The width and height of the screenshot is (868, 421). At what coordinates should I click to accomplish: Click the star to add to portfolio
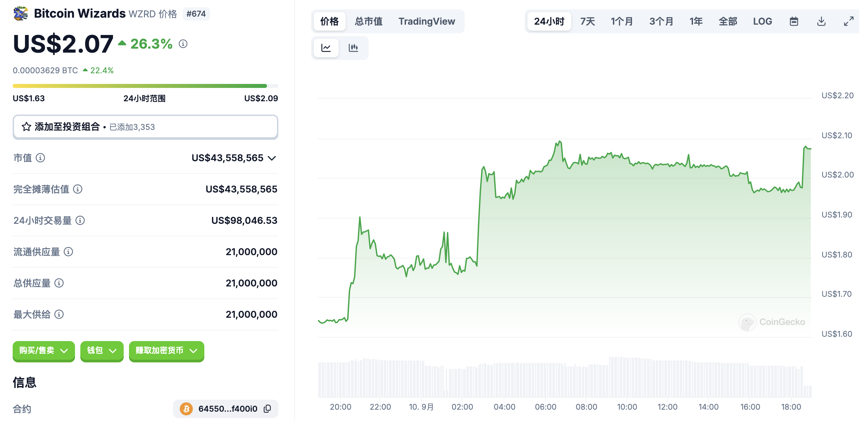(27, 127)
